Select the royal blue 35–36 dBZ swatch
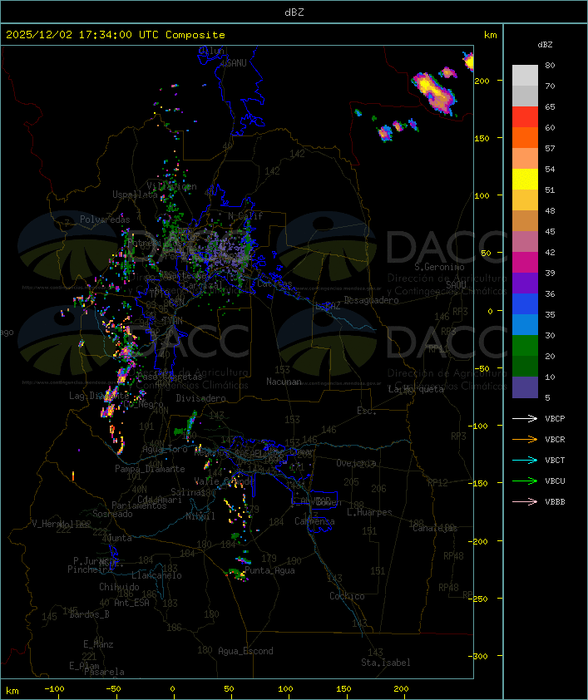Image resolution: width=588 pixels, height=700 pixels. point(525,304)
